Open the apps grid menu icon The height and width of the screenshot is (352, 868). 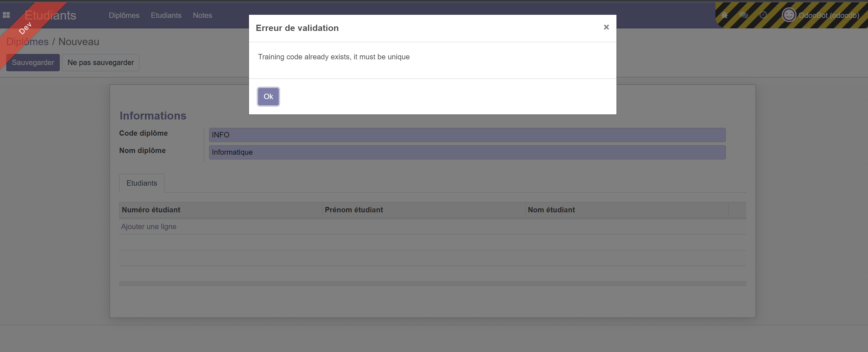pos(6,15)
